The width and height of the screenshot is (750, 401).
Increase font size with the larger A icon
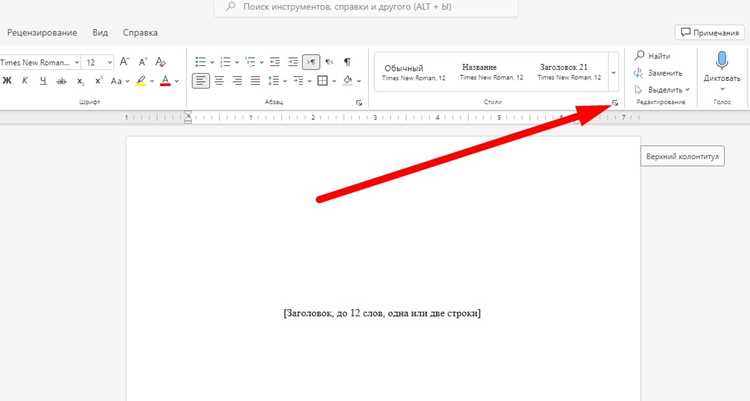pos(124,62)
